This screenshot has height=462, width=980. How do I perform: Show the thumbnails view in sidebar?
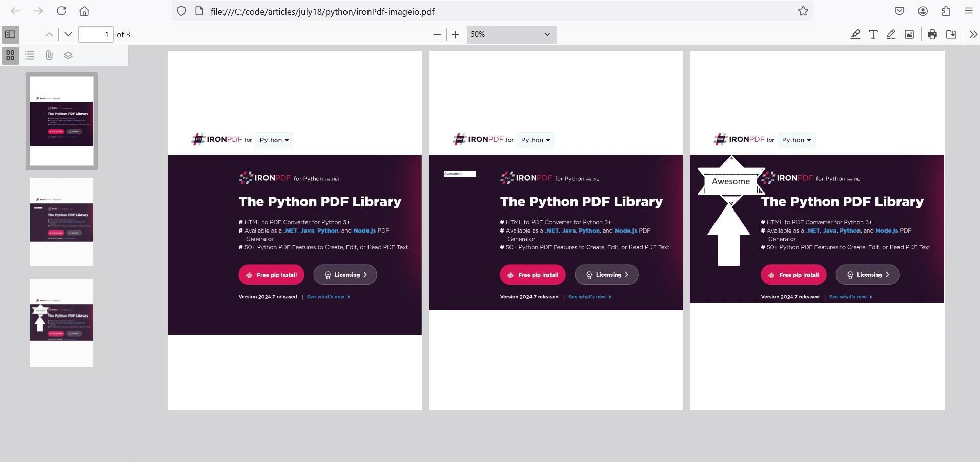[x=10, y=55]
